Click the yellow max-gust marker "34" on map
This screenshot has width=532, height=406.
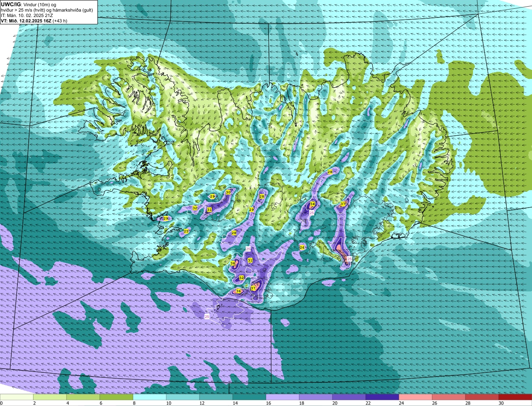point(312,204)
